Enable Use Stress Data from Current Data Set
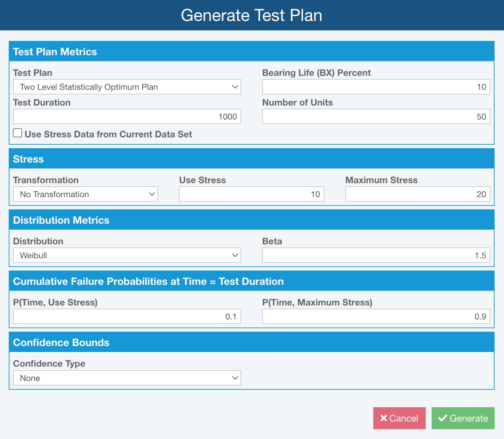This screenshot has height=439, width=504. [x=17, y=133]
